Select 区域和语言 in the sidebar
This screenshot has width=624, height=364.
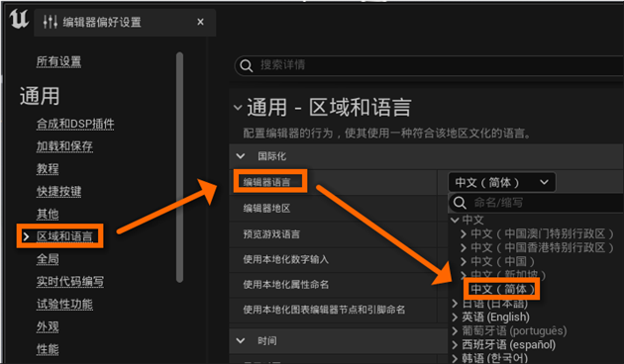tap(64, 236)
